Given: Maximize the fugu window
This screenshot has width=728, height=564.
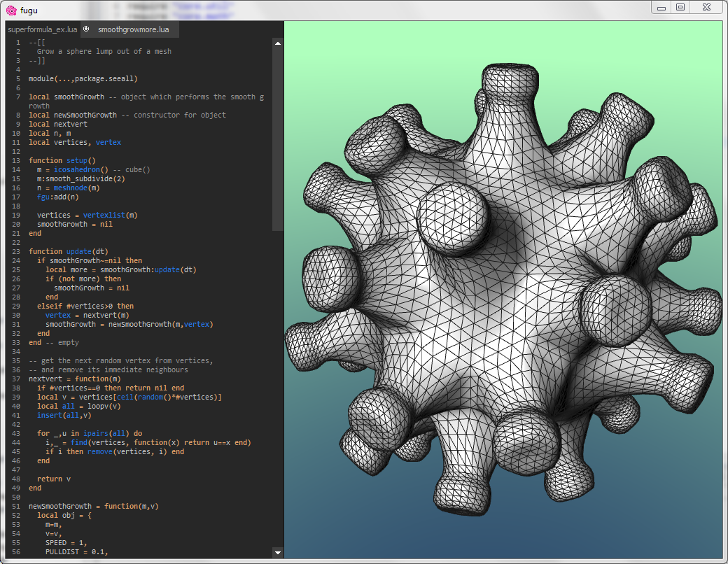Looking at the screenshot, I should click(x=680, y=7).
